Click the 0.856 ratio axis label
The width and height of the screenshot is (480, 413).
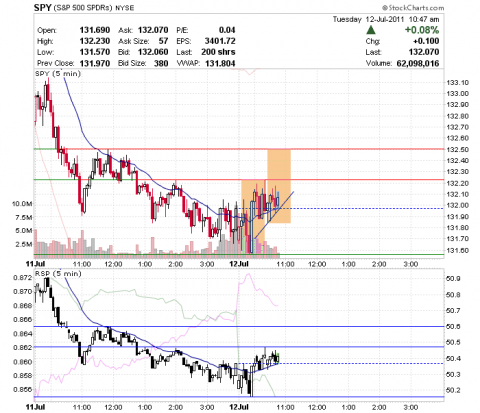tap(23, 389)
